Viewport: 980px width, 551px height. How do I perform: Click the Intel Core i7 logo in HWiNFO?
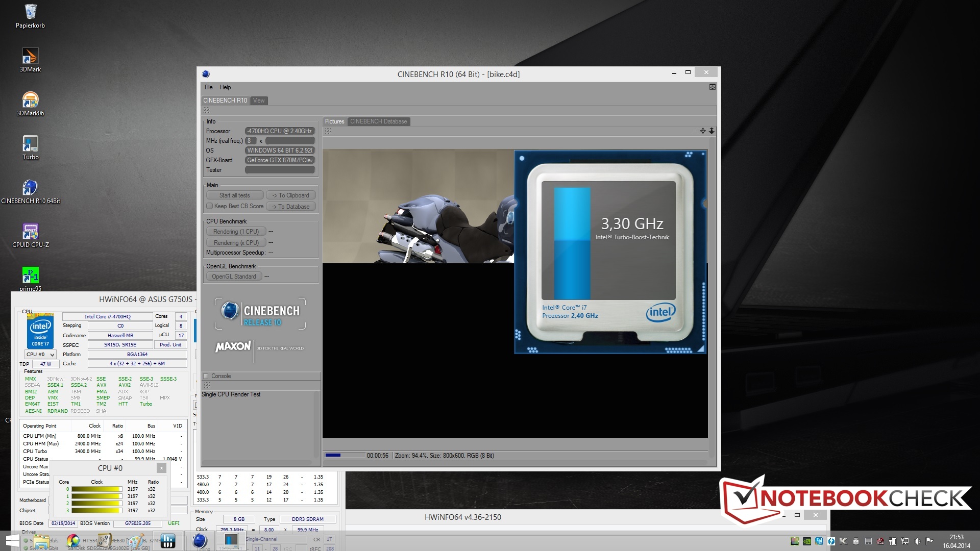click(x=40, y=331)
